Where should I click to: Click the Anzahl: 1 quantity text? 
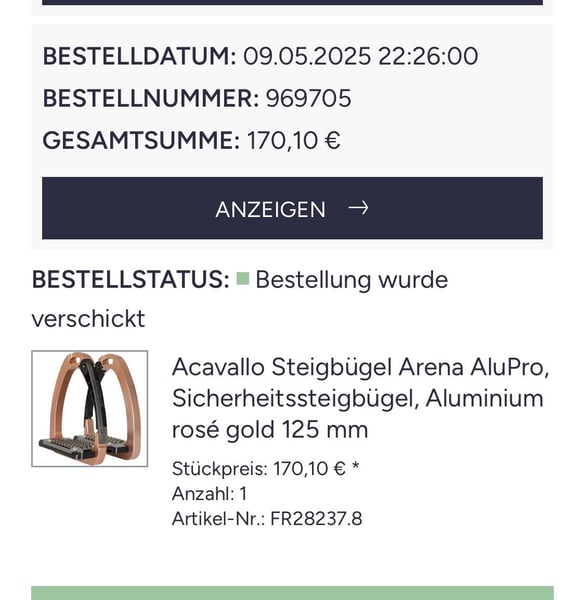tap(209, 494)
